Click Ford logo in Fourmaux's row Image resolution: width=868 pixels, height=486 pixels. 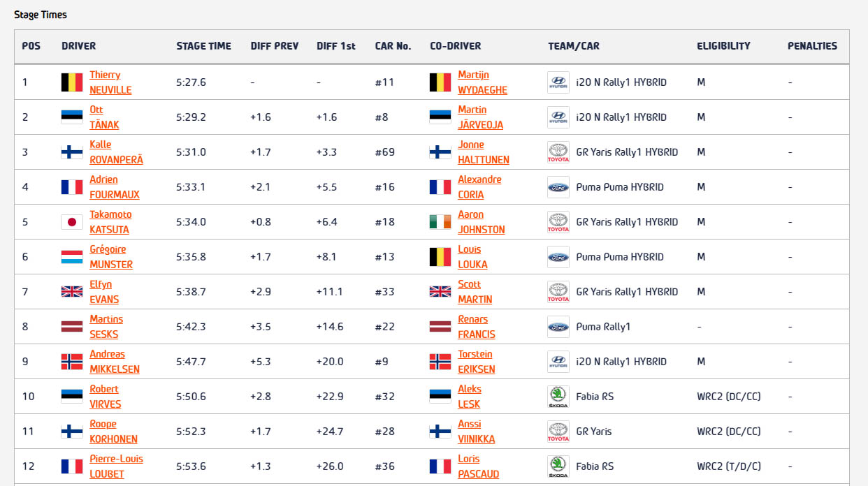[558, 187]
